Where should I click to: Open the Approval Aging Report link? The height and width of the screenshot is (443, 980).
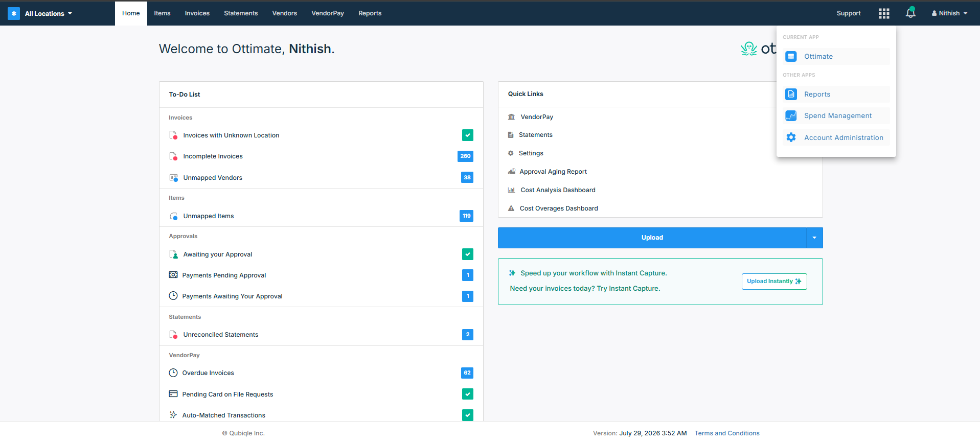[553, 172]
